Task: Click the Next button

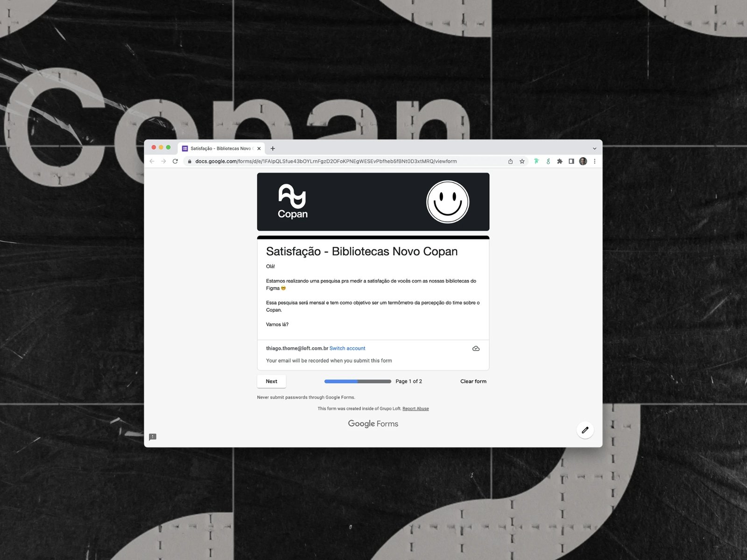Action: click(x=271, y=381)
